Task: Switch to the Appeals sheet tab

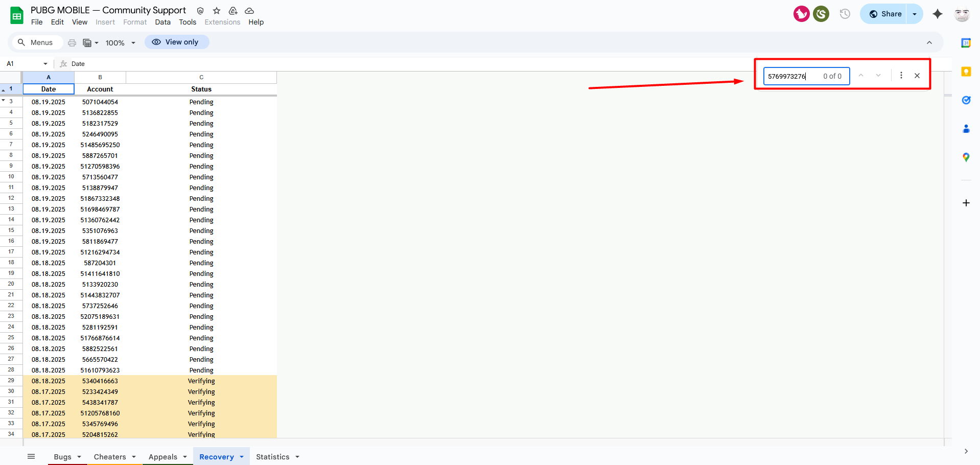Action: click(x=163, y=457)
